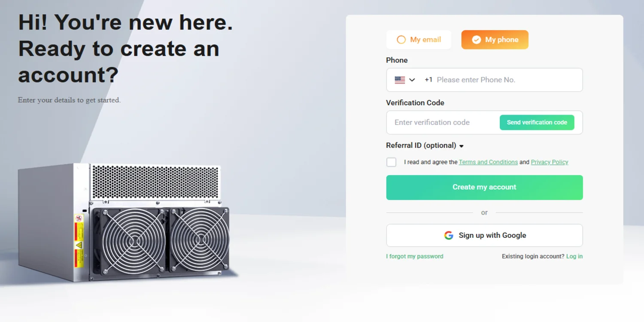Select the My phone option

click(495, 39)
